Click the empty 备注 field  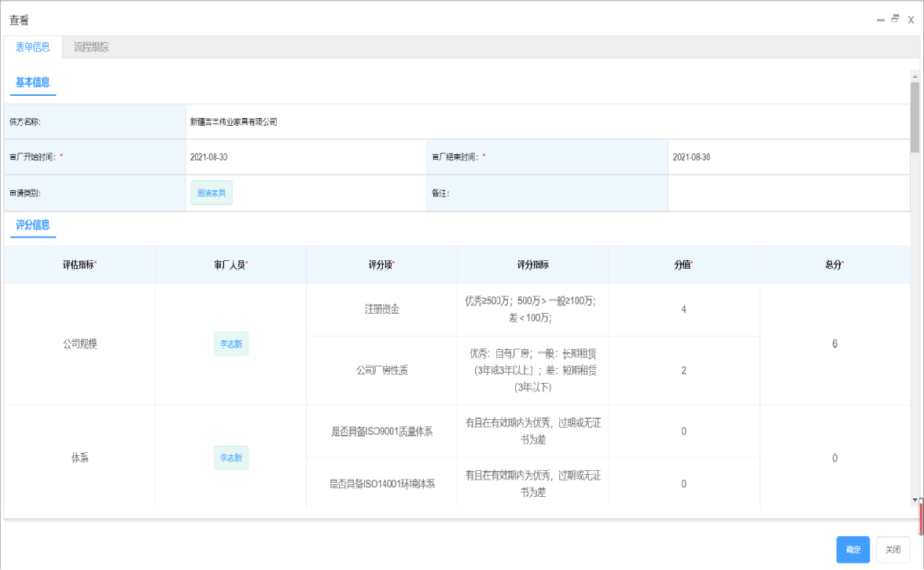(x=788, y=193)
